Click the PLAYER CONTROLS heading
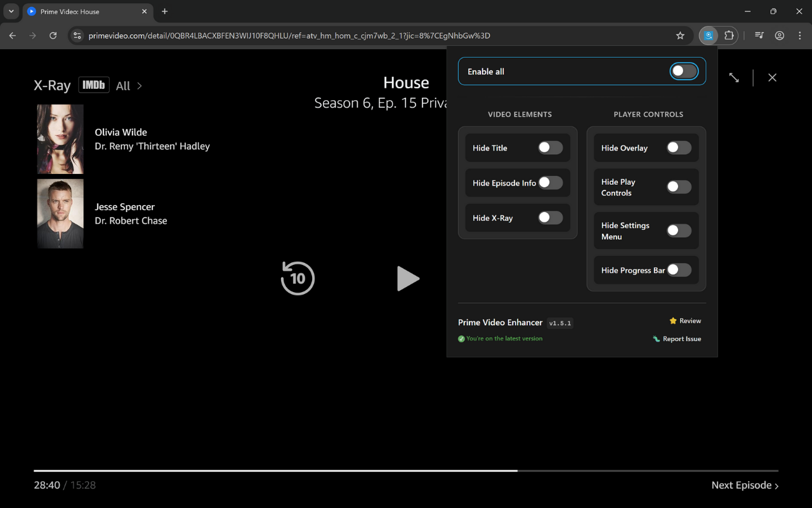 pyautogui.click(x=648, y=114)
